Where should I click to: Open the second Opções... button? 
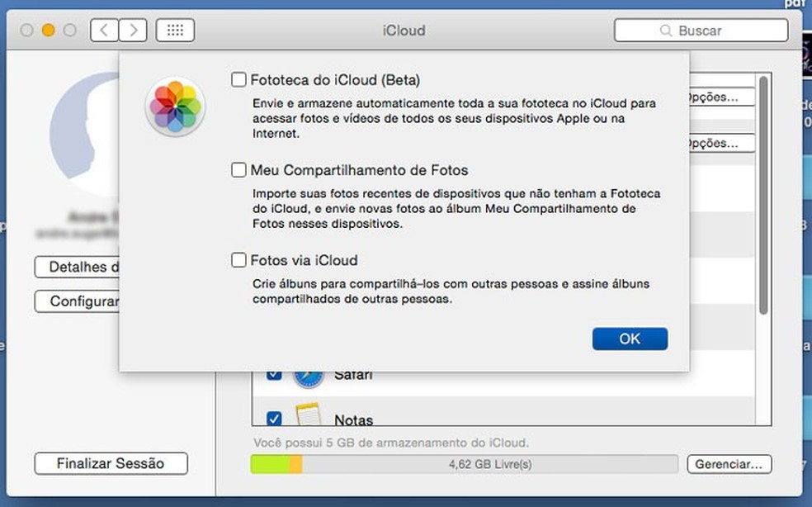(x=720, y=144)
